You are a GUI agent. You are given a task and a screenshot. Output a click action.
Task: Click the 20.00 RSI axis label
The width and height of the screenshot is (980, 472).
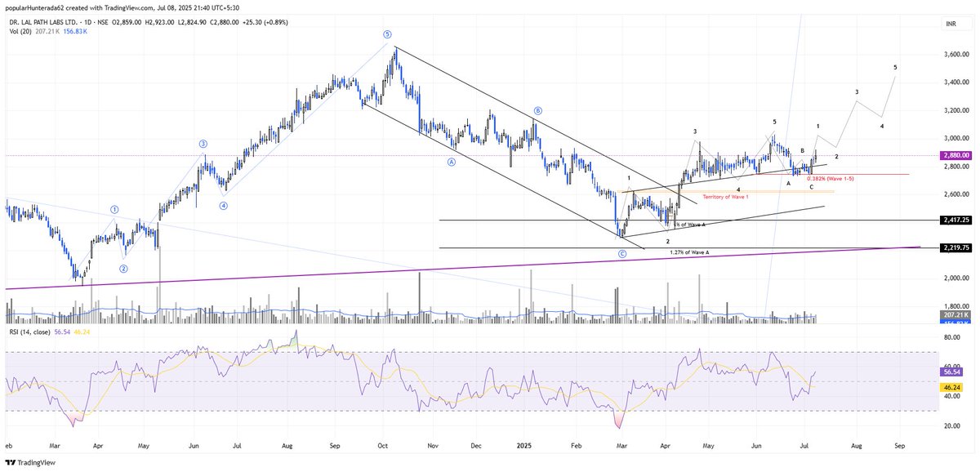coord(951,426)
